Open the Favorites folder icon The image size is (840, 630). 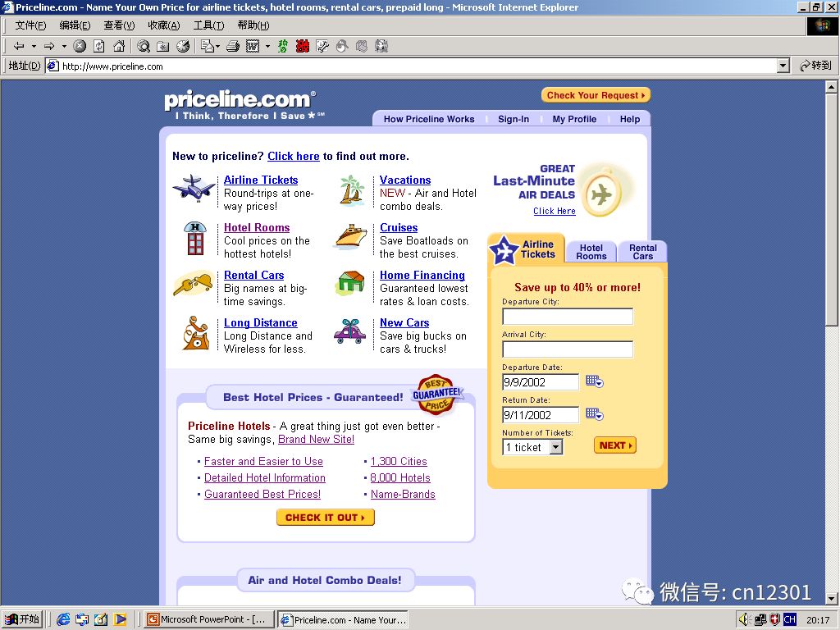pos(163,47)
